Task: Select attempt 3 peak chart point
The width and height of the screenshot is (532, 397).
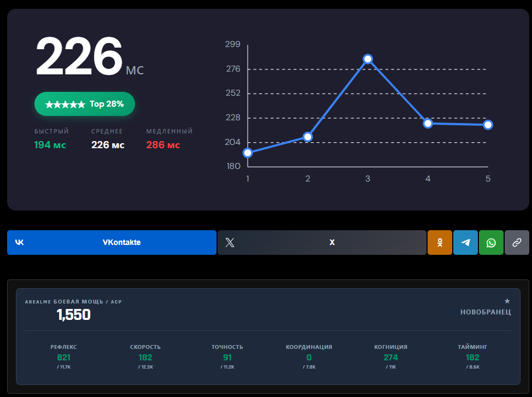Action: pyautogui.click(x=368, y=59)
